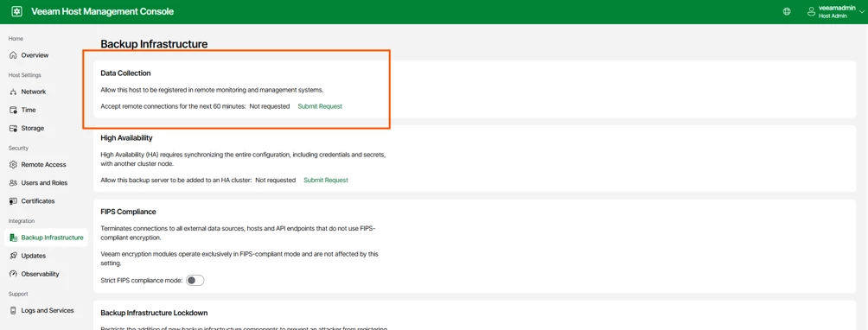Click Data Collection 'Not requested' status text
The width and height of the screenshot is (868, 330).
point(270,106)
